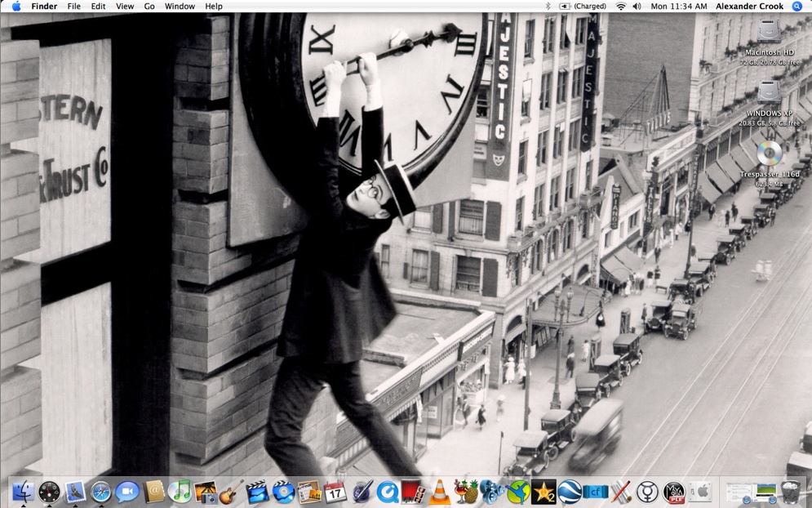Open the blue cf scroll app
Screen dimensions: 812x508
click(x=596, y=492)
